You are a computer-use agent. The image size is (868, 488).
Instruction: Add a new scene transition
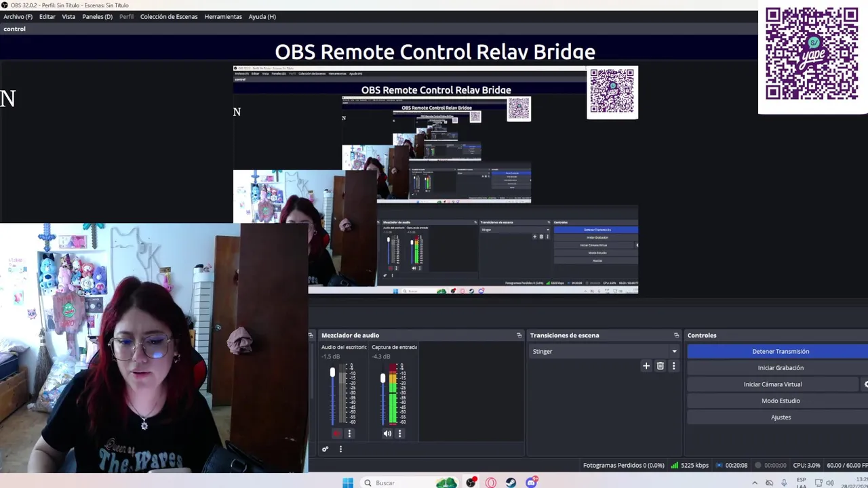point(646,366)
